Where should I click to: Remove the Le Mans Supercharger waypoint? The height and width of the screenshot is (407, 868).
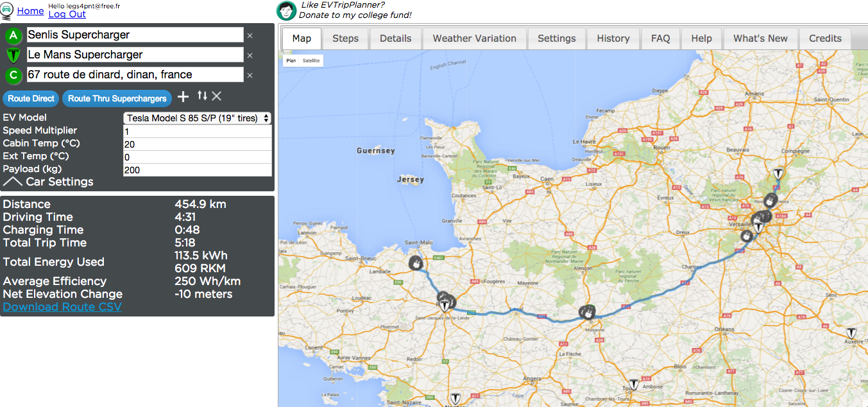click(x=250, y=56)
